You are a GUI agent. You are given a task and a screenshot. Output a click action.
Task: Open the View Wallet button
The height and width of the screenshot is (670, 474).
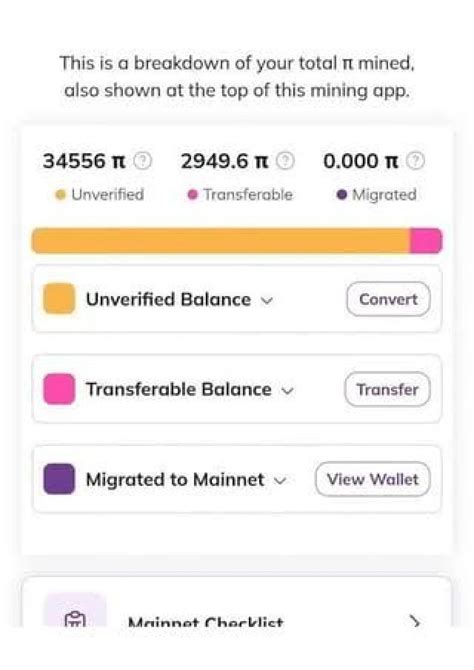[x=373, y=479]
